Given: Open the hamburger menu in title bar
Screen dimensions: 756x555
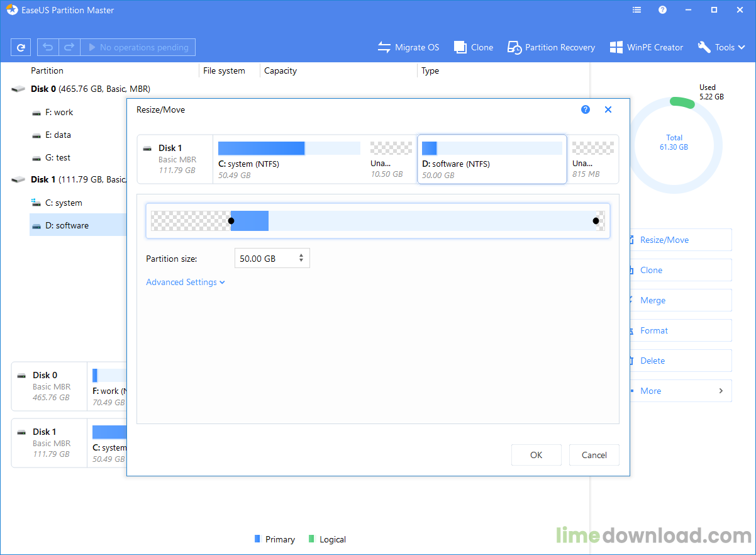Looking at the screenshot, I should click(637, 10).
